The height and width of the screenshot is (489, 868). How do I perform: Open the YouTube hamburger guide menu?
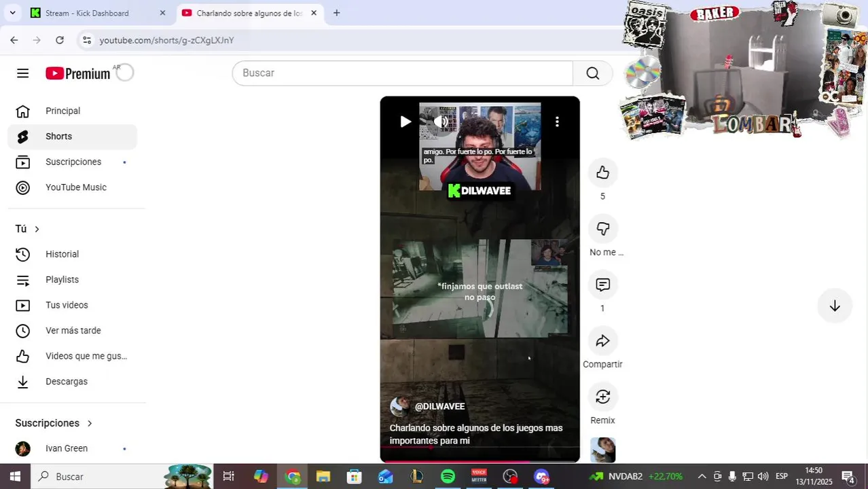point(23,73)
